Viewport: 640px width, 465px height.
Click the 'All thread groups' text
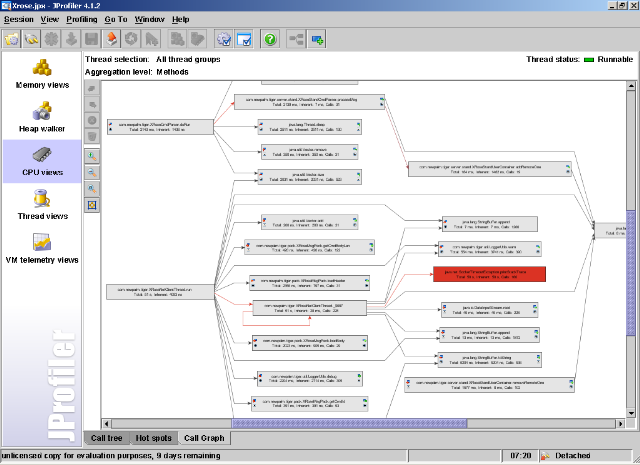pos(188,59)
